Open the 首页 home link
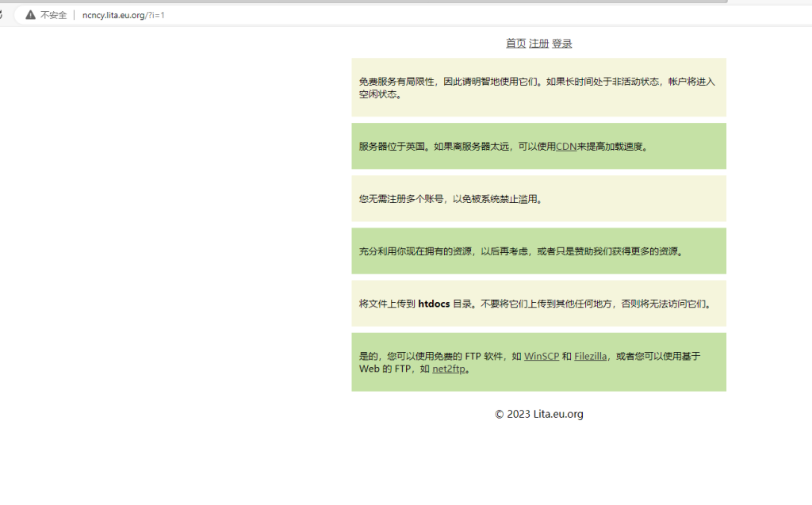The height and width of the screenshot is (505, 812). point(515,44)
